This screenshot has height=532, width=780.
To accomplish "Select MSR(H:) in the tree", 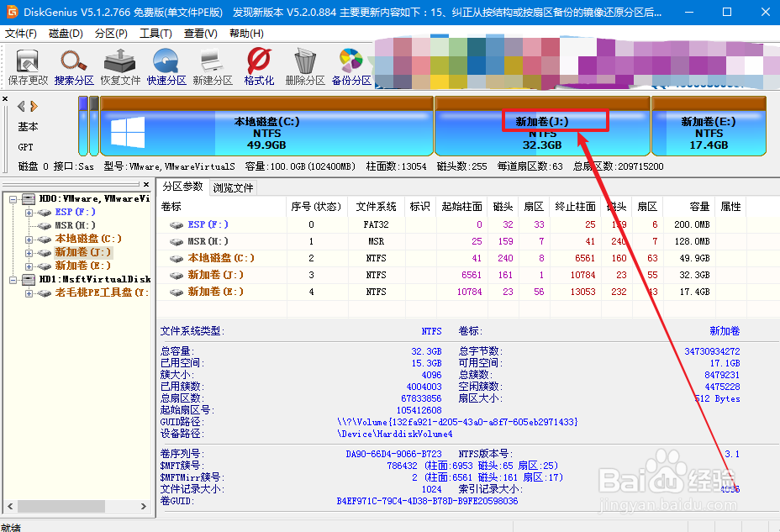I will [75, 226].
